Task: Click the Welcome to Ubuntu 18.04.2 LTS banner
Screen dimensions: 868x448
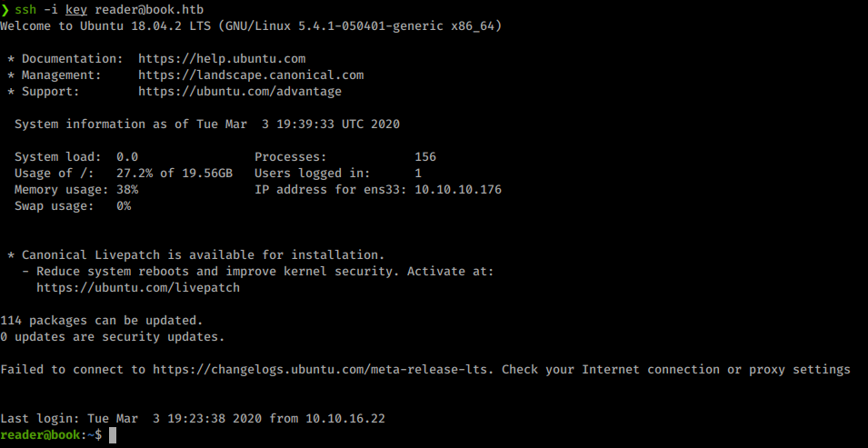Action: coord(251,26)
